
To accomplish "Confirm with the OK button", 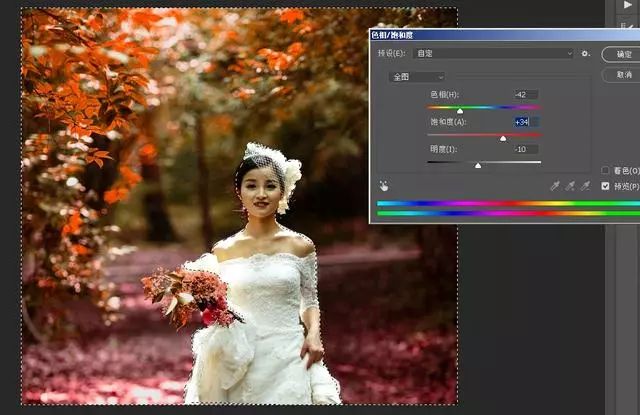I will [621, 54].
